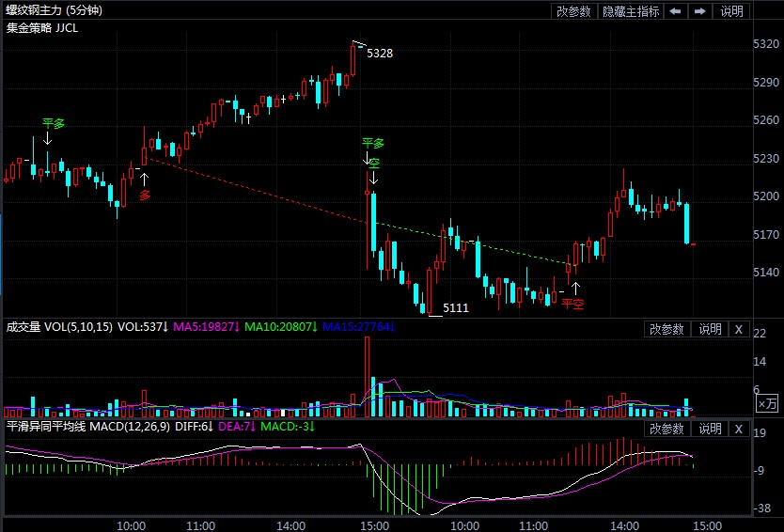Click the first green 平多 marker near 10:00

[x=54, y=123]
